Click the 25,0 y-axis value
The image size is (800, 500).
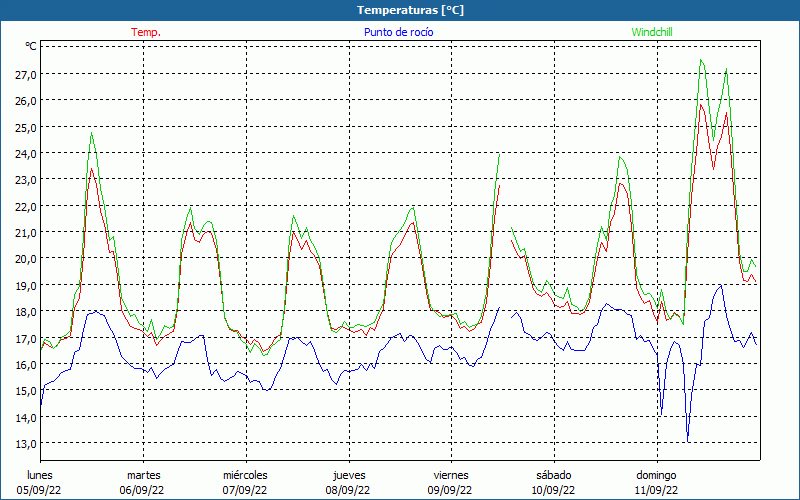pyautogui.click(x=26, y=127)
